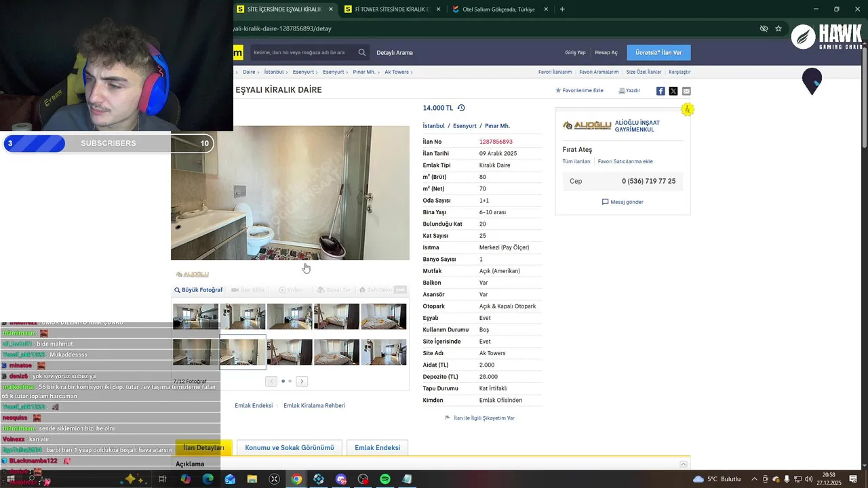Switch to Otel Salkım Gökçeada tab

pos(500,9)
